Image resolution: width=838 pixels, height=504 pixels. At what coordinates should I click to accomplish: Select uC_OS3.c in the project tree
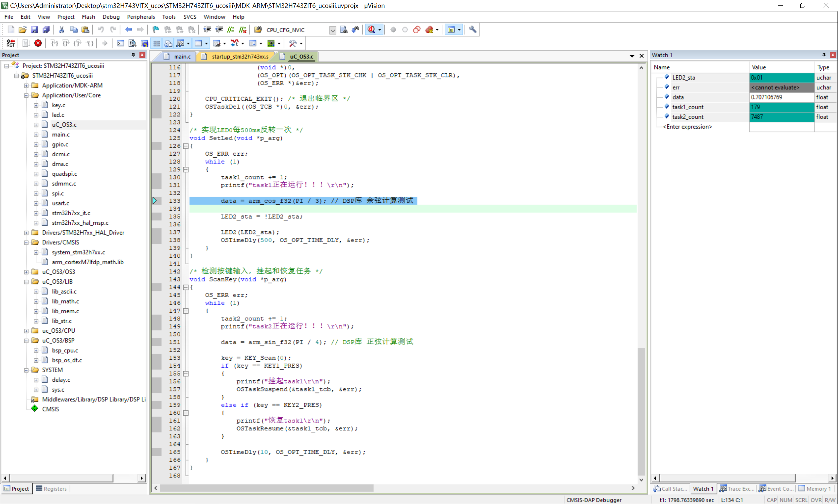coord(64,125)
